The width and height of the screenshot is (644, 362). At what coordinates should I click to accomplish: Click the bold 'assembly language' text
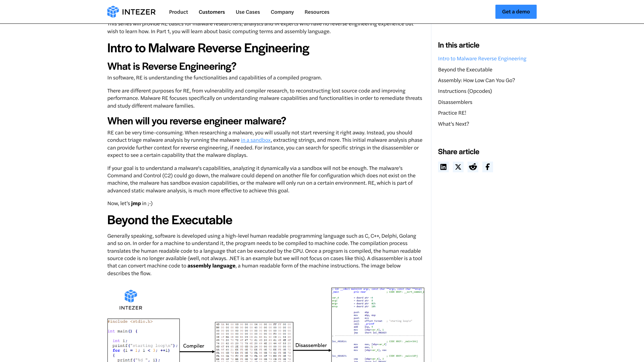[211, 266]
